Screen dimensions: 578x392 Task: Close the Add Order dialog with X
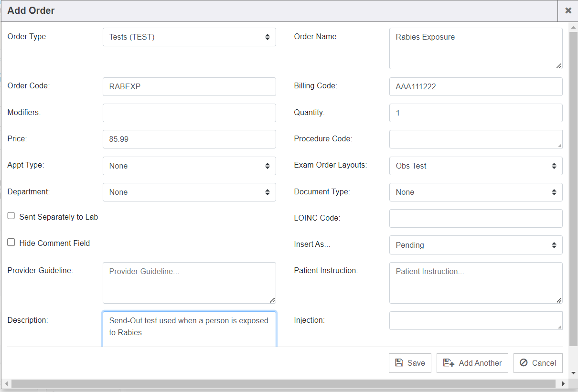[568, 11]
